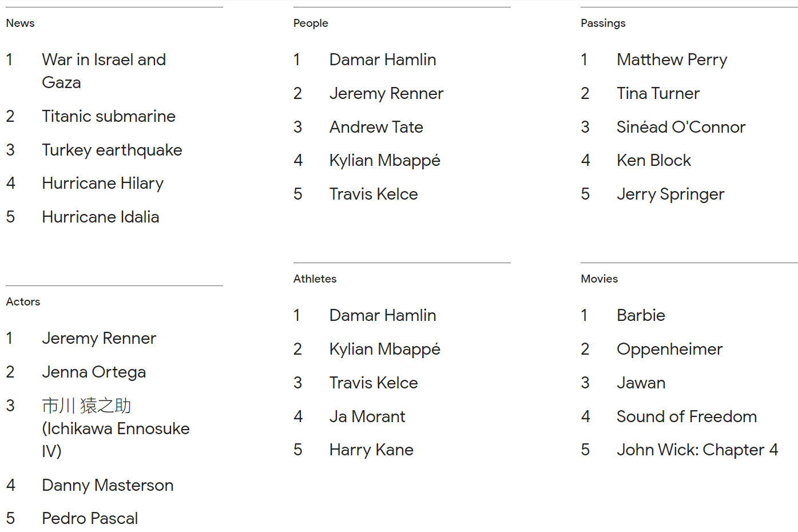
Task: Select Pedro Pascal in Actors list
Action: pos(90,518)
